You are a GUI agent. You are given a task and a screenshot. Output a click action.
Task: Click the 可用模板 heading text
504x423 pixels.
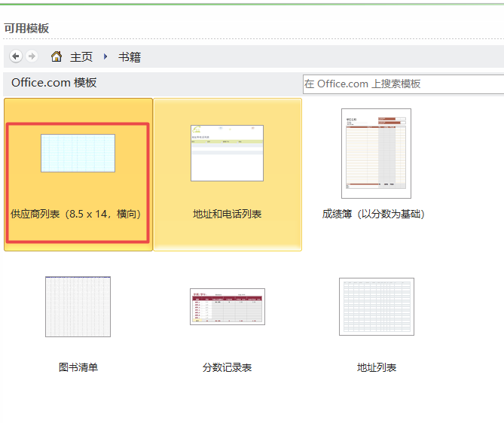[x=26, y=29]
